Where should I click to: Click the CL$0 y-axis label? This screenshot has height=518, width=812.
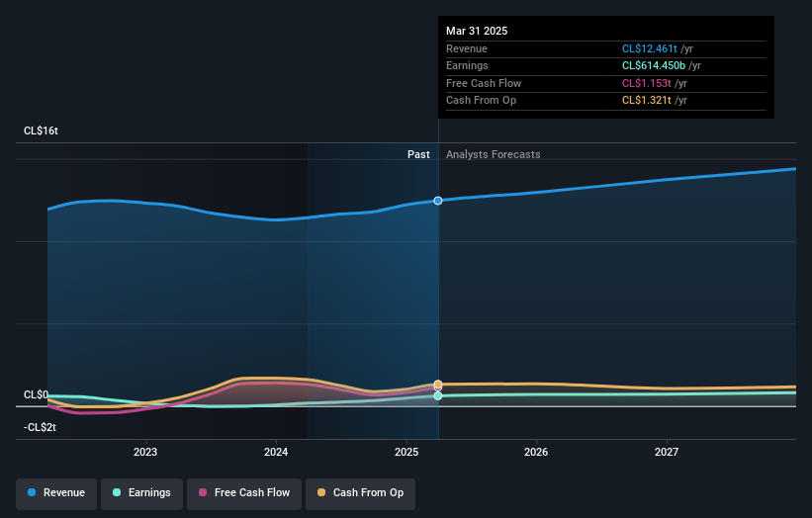click(x=37, y=394)
